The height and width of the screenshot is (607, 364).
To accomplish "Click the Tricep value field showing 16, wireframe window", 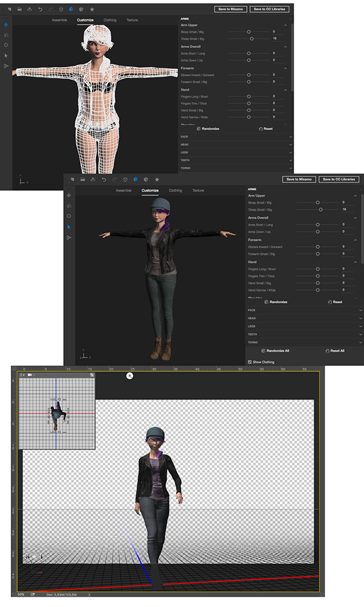I will (x=278, y=39).
